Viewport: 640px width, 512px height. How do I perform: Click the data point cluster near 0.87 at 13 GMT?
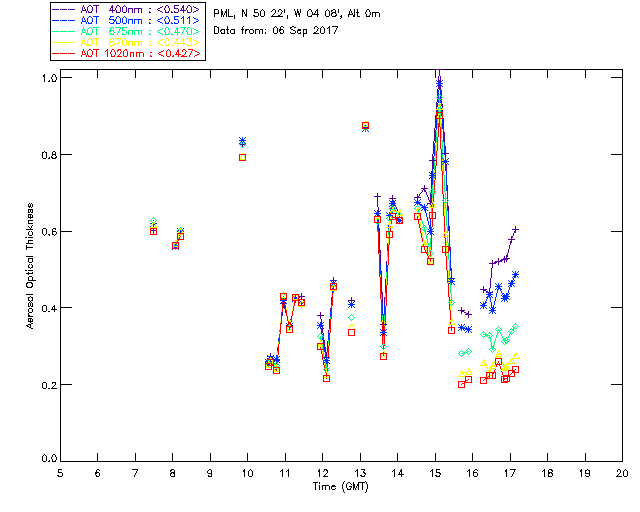click(365, 126)
